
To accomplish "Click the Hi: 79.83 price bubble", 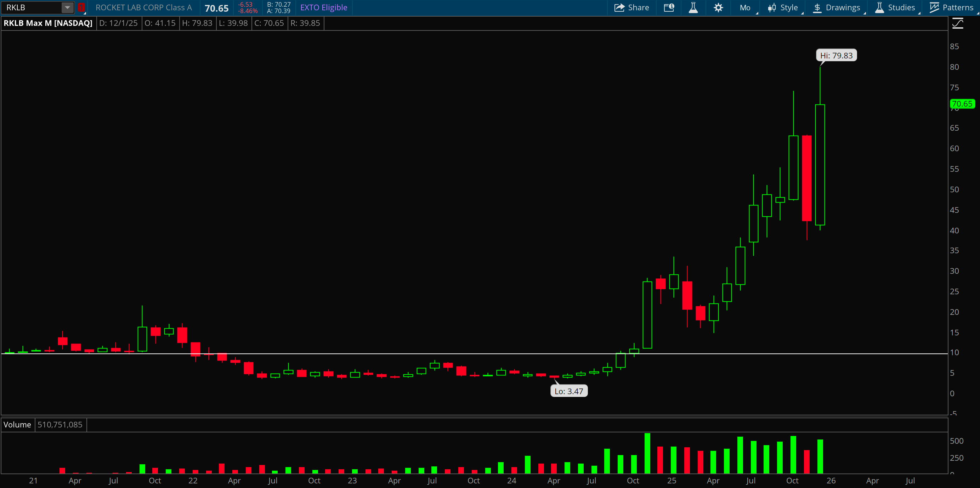I will pos(836,56).
